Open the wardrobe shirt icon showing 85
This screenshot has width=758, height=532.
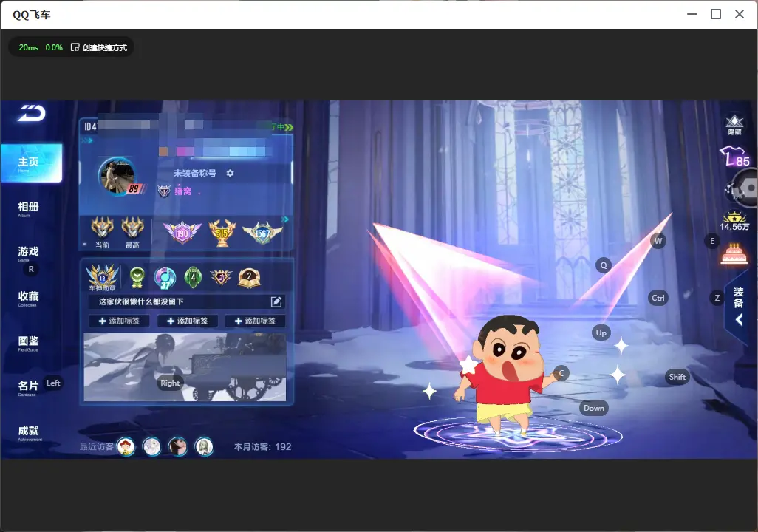pyautogui.click(x=734, y=156)
